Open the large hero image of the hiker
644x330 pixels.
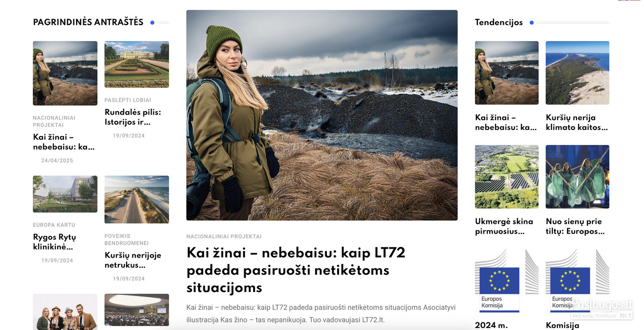point(322,115)
